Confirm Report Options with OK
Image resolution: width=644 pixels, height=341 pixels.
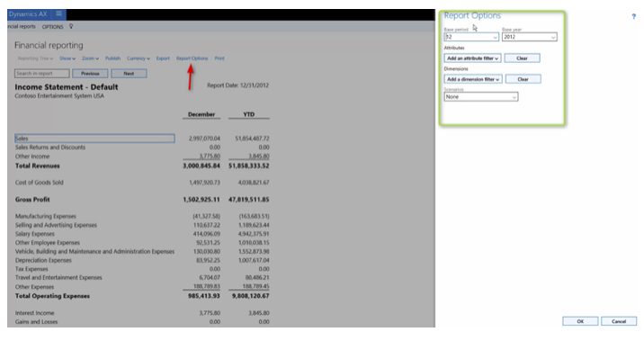(580, 321)
